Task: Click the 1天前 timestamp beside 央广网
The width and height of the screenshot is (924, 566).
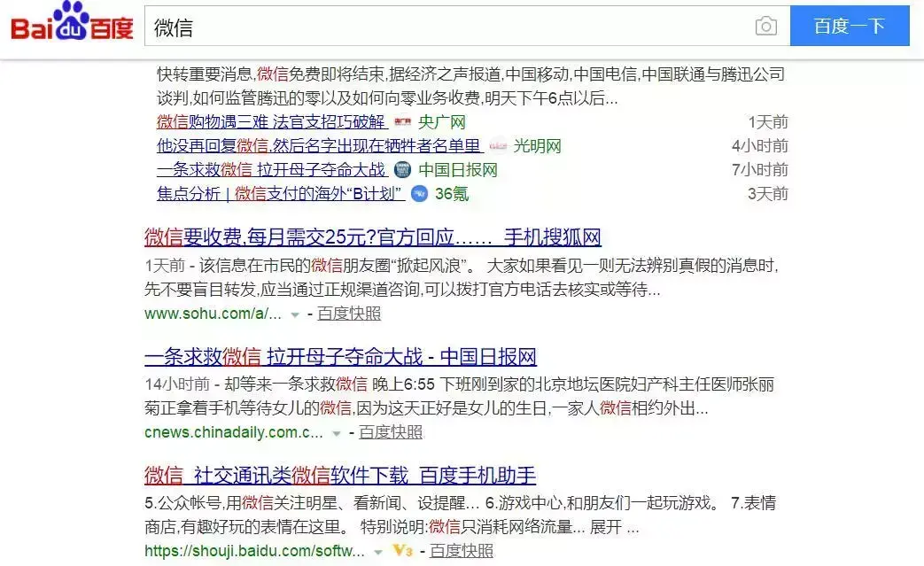Action: pyautogui.click(x=768, y=122)
